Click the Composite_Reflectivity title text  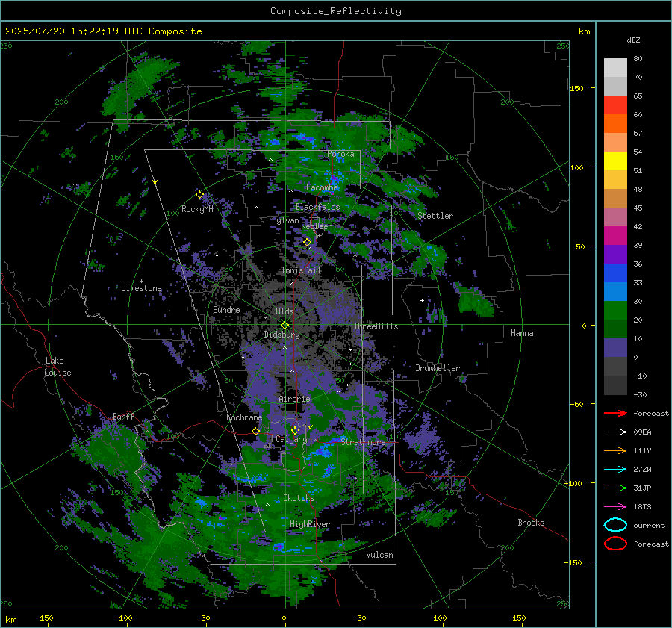336,11
